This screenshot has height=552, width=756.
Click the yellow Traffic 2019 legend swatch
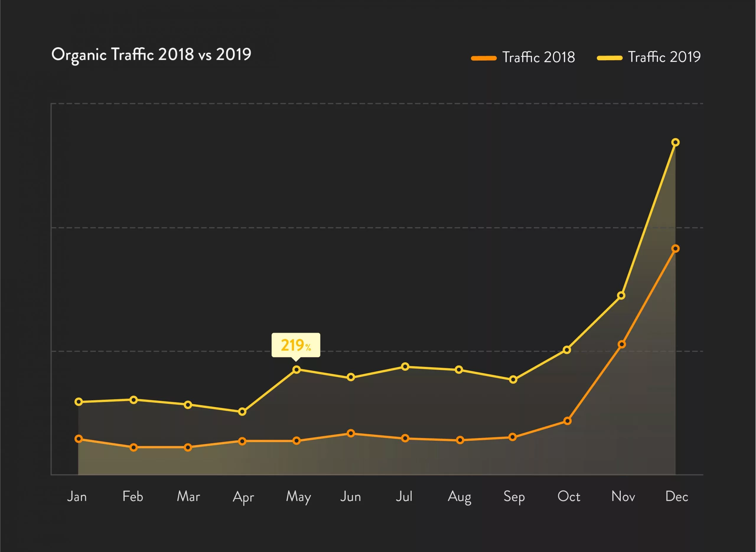[610, 58]
